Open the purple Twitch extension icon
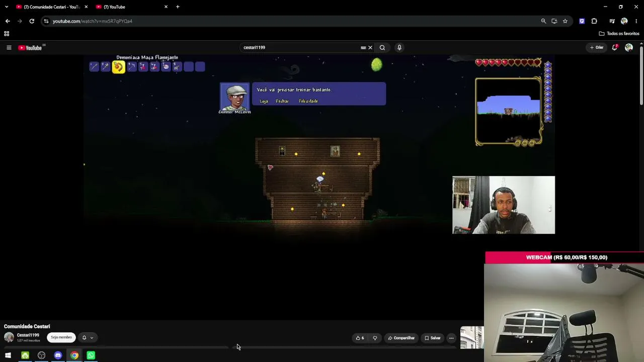The width and height of the screenshot is (644, 362). (582, 21)
